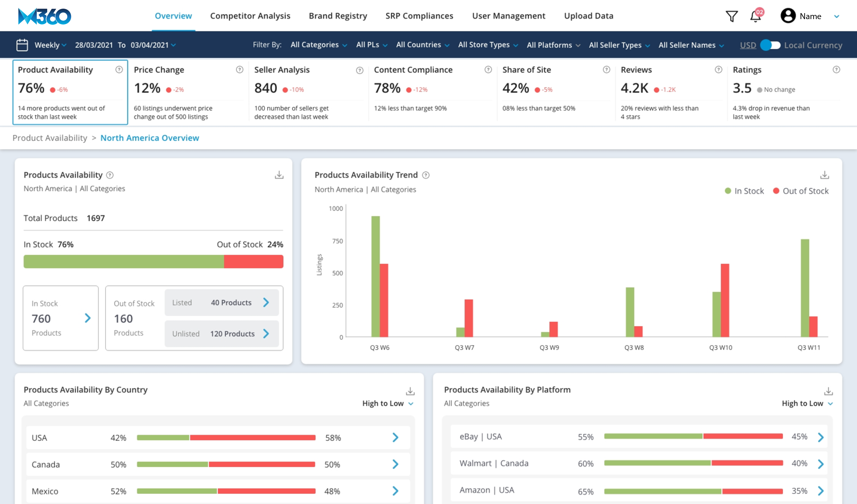This screenshot has height=504, width=857.
Task: Click the calendar icon in date bar
Action: tap(22, 45)
